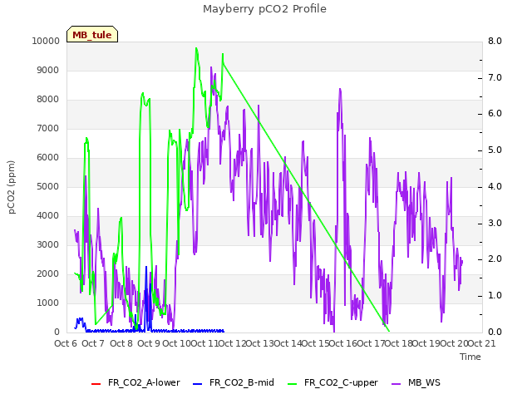Click the 0.0 tick on right axis
Image resolution: width=532 pixels, height=399 pixels.
click(x=495, y=332)
